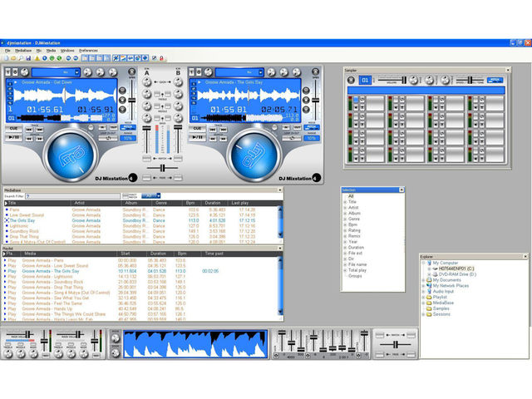Open the Preferences menu
This screenshot has height=399, width=532.
(x=88, y=51)
